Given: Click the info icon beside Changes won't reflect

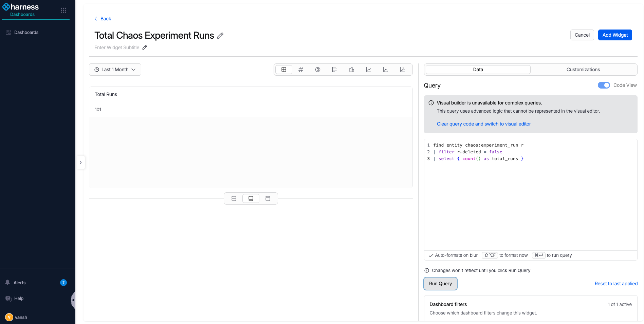Looking at the screenshot, I should [x=427, y=270].
